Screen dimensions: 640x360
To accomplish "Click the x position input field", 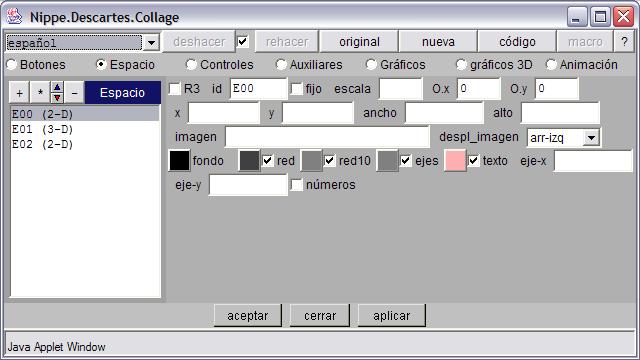I will [224, 113].
